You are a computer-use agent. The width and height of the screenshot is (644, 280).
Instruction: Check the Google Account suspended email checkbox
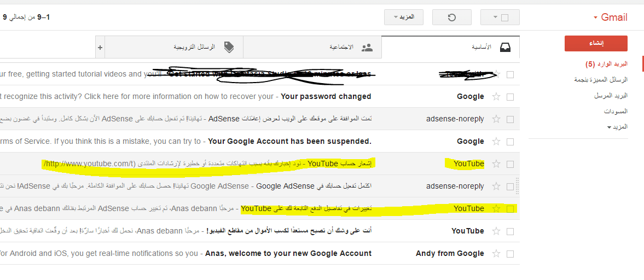510,142
